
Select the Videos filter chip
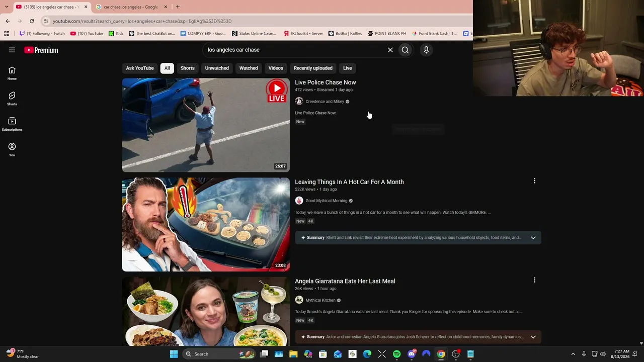(x=276, y=68)
